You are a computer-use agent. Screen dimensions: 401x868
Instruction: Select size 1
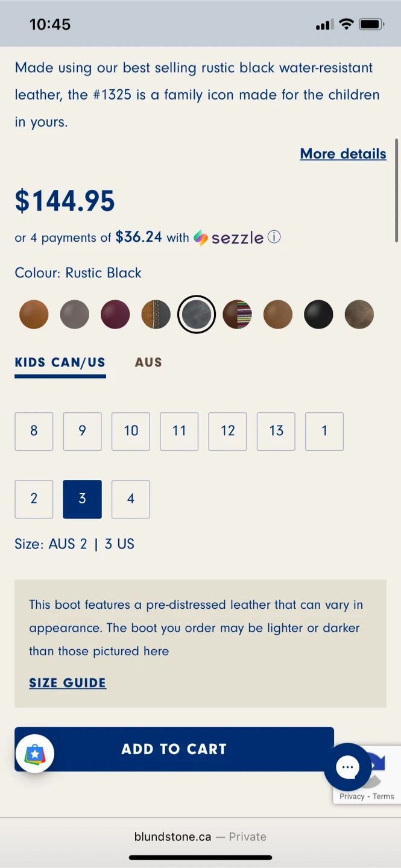point(324,431)
